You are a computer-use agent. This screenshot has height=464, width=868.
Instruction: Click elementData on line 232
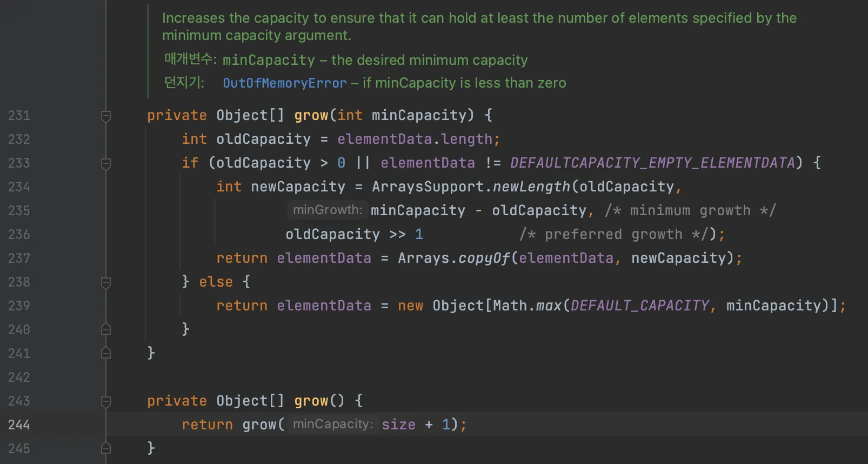click(385, 139)
